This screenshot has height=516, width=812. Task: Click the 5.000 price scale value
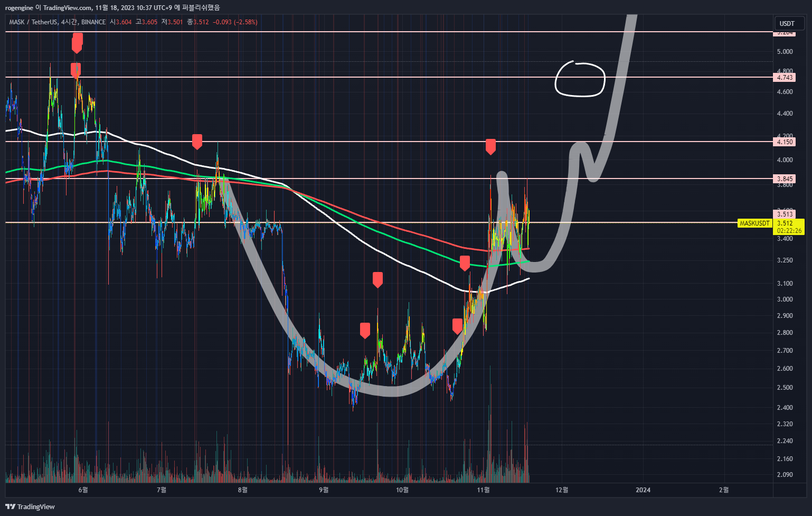click(x=785, y=52)
